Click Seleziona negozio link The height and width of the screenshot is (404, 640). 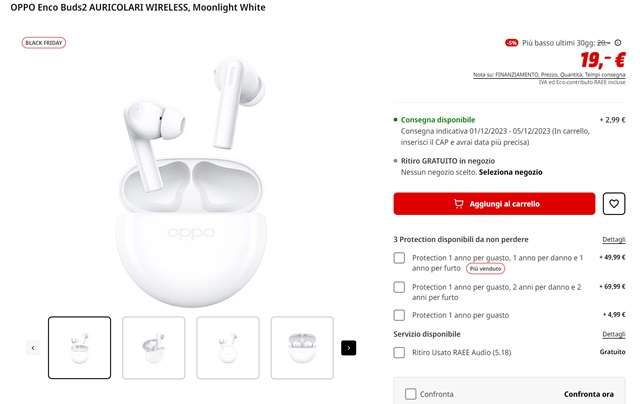pyautogui.click(x=510, y=172)
